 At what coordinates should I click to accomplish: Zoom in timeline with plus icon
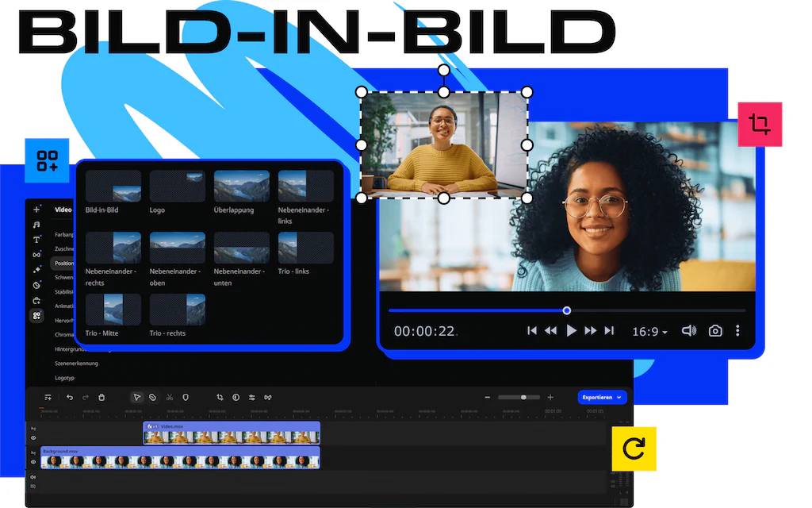tap(550, 397)
